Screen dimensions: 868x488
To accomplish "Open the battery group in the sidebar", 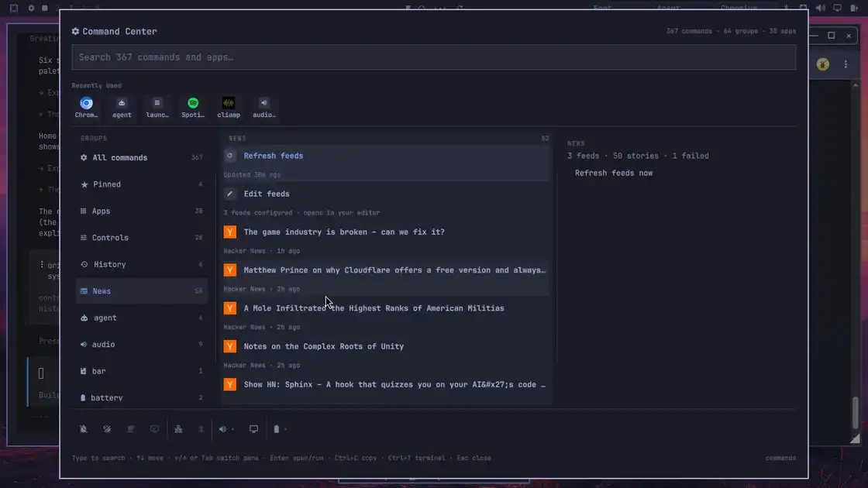I will [142, 397].
